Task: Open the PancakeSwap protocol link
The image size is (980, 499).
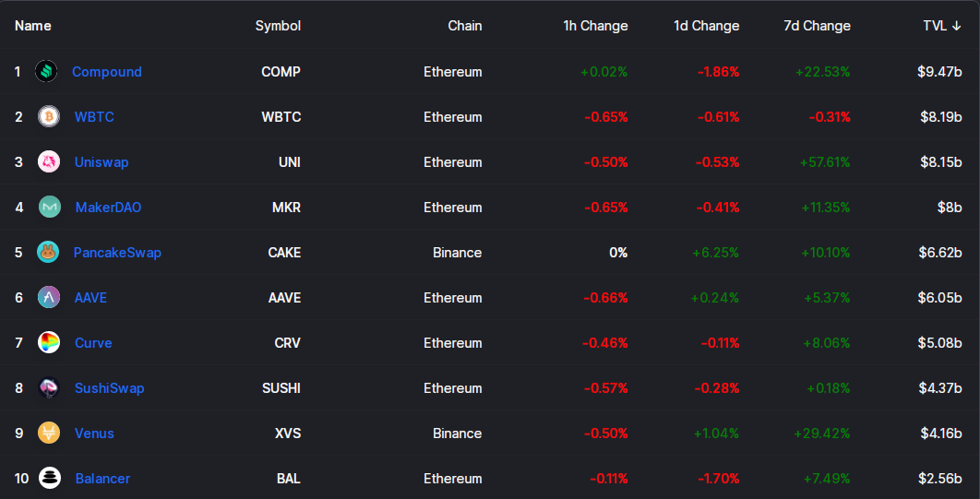Action: [117, 253]
